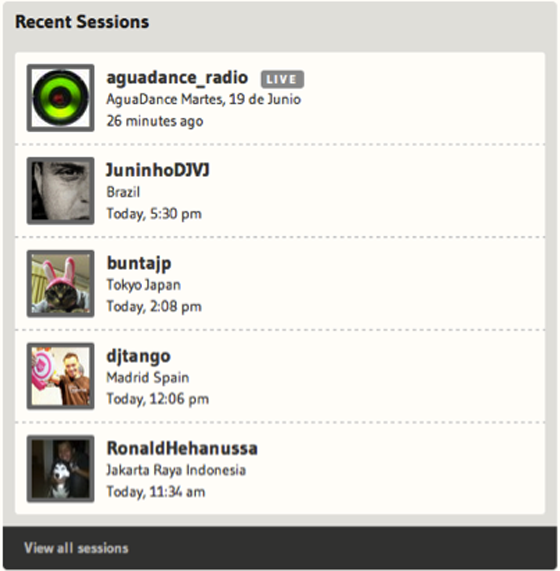
Task: Open buntajp cat with bunny ears avatar
Action: [60, 283]
